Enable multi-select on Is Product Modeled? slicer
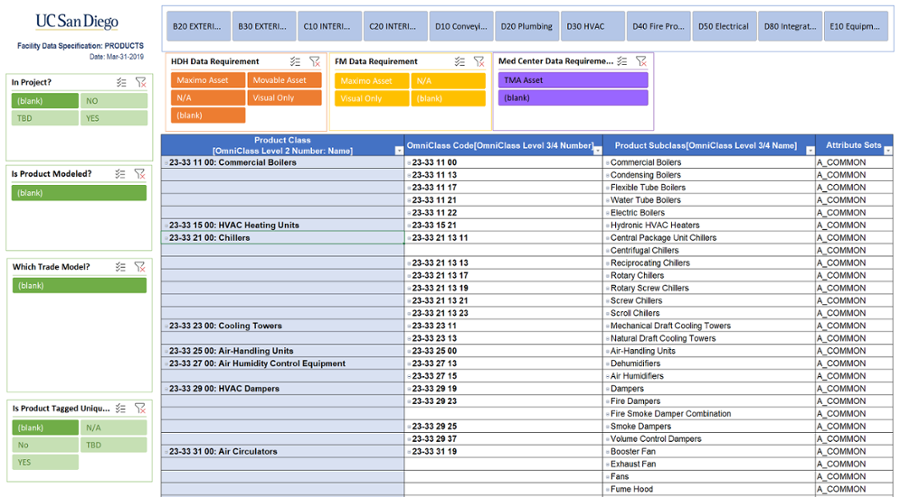 coord(120,174)
